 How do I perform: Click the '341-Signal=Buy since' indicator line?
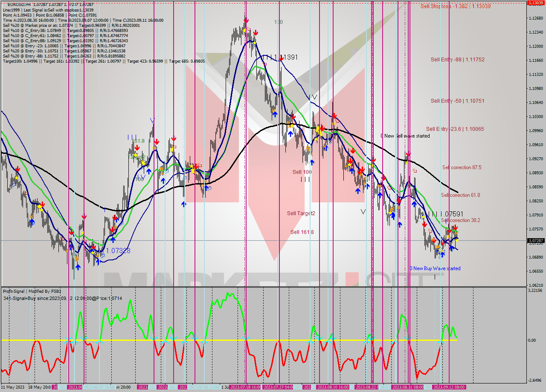pos(62,298)
